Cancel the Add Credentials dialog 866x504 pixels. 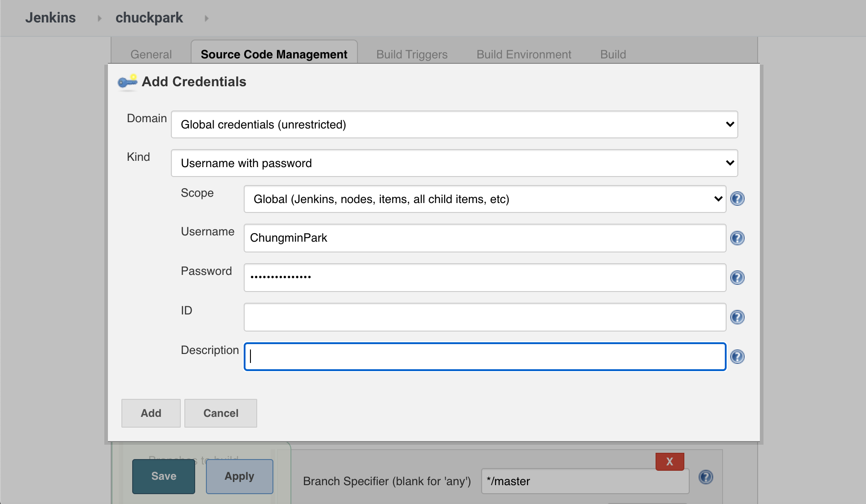pyautogui.click(x=220, y=413)
